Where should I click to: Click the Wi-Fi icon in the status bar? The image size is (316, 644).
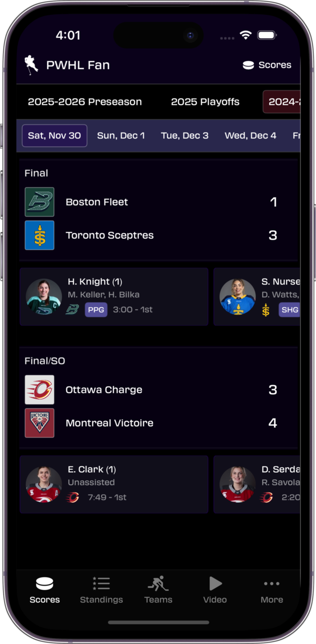245,35
